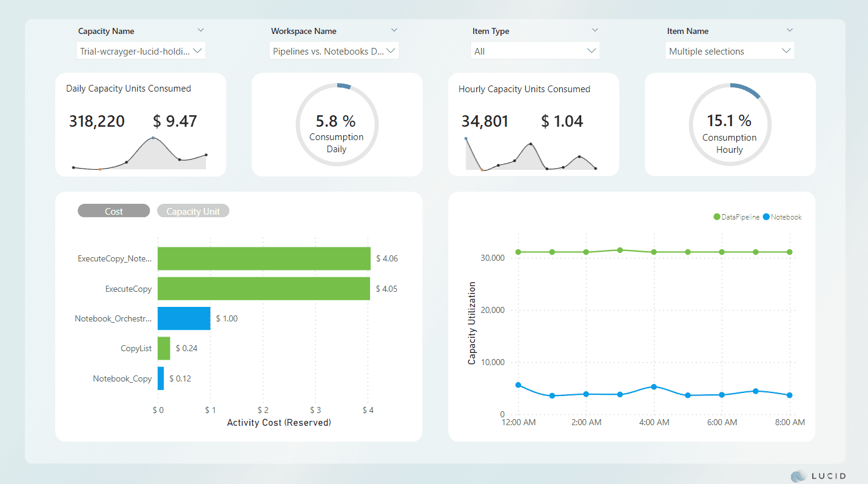Image resolution: width=868 pixels, height=484 pixels.
Task: Click the DataPipeline legend marker
Action: [x=716, y=217]
